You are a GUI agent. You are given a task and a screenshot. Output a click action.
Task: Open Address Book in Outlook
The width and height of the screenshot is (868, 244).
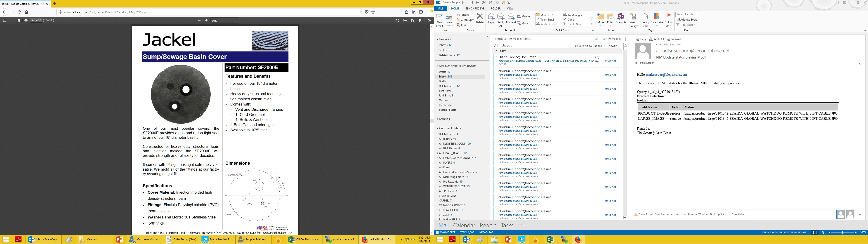(686, 20)
